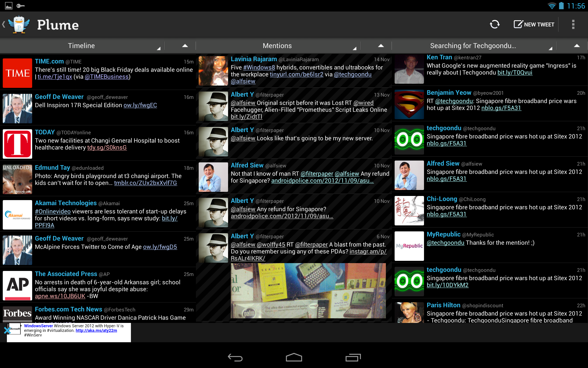The height and width of the screenshot is (368, 588).
Task: View the PDA photo attached to Albert Y's tweet
Action: [308, 290]
